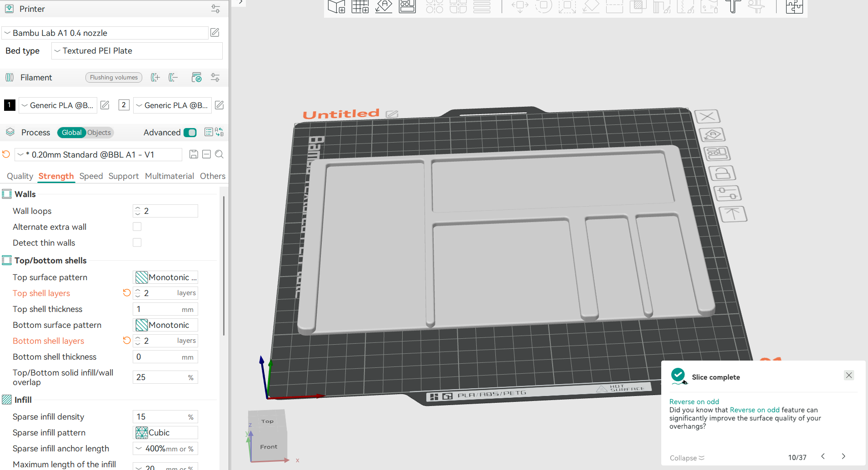The height and width of the screenshot is (470, 868).
Task: Open the Bed type Textured PEI Plate dropdown
Action: click(x=137, y=51)
